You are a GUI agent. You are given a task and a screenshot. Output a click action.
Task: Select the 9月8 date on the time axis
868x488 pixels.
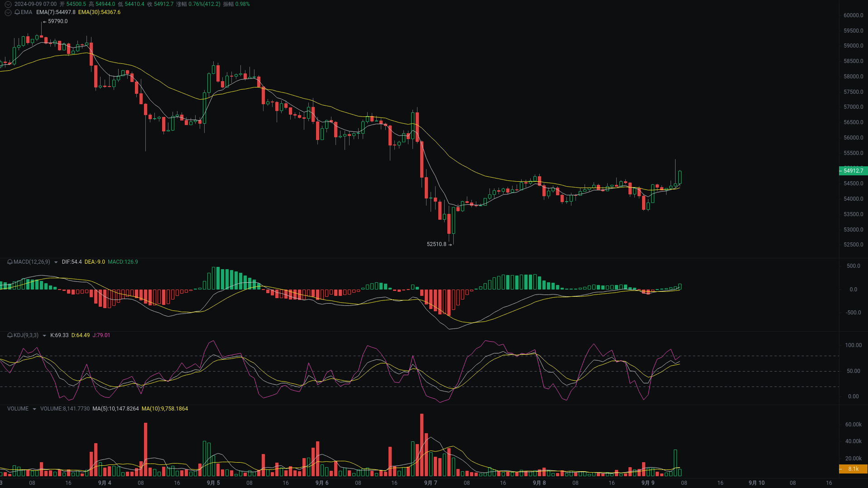(x=539, y=483)
